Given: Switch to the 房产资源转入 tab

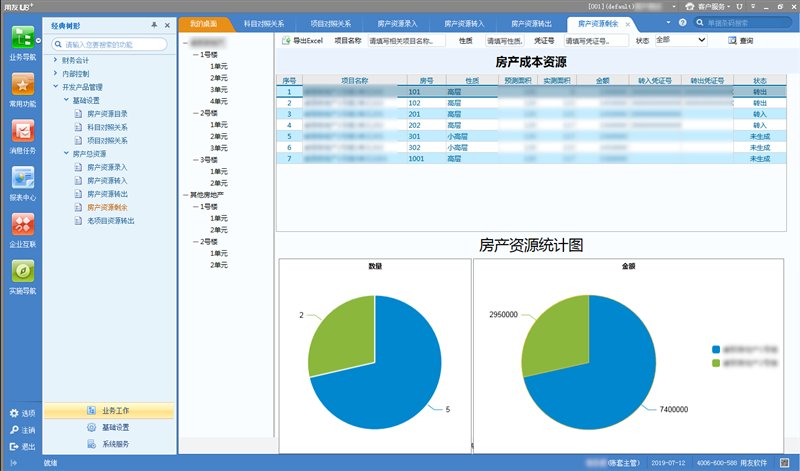Looking at the screenshot, I should [x=464, y=24].
